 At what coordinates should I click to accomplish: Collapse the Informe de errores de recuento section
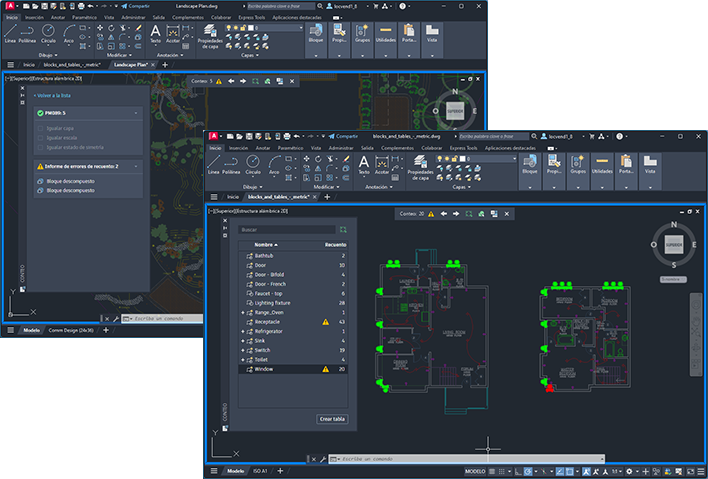tap(136, 167)
